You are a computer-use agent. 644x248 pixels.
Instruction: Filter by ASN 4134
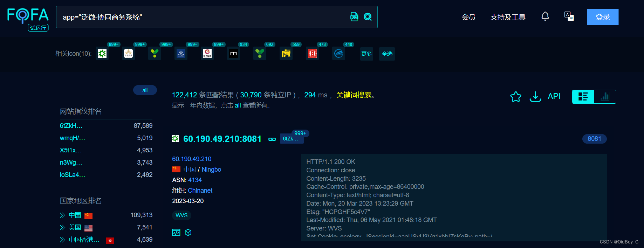tap(195, 180)
